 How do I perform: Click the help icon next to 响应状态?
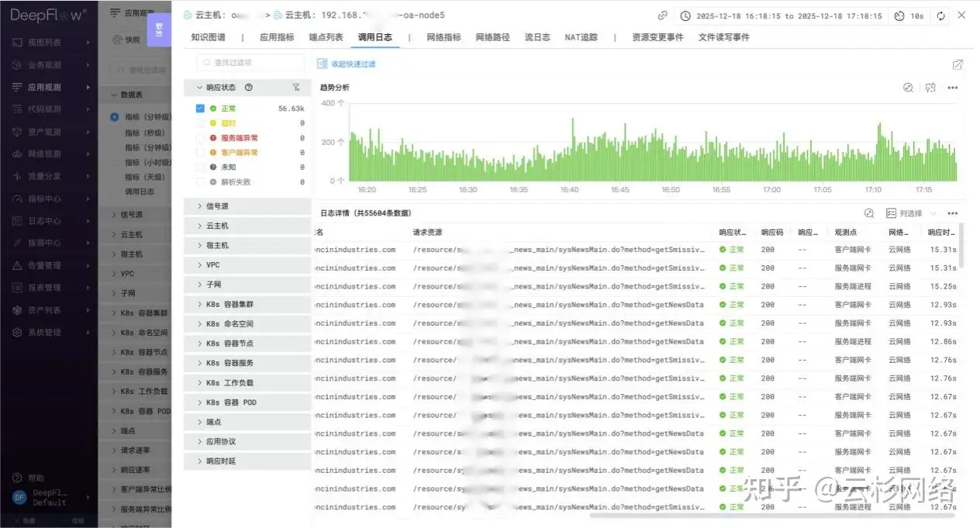[x=249, y=88]
